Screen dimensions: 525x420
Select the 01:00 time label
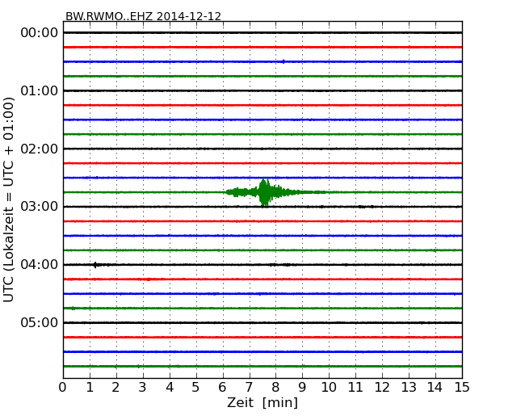(x=40, y=90)
